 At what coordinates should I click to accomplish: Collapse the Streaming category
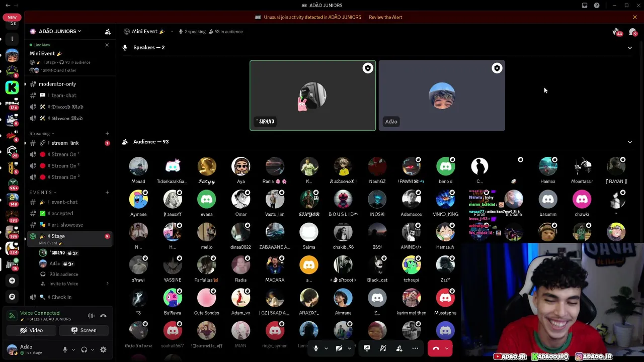coord(43,134)
